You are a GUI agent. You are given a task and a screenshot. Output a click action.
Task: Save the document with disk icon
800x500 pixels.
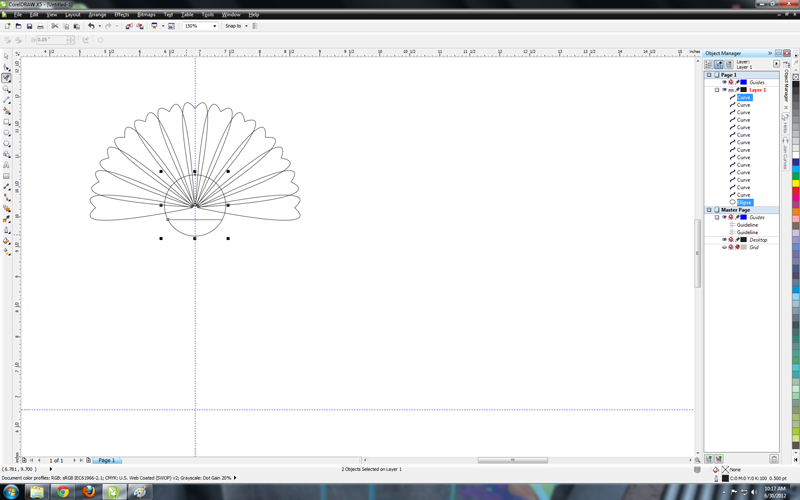pos(29,26)
